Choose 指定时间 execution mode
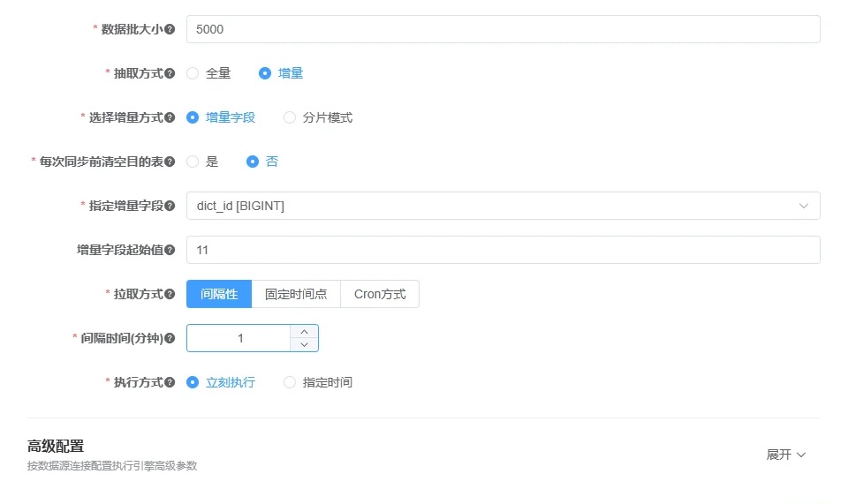Viewport: 848px width, 504px height. pos(290,382)
